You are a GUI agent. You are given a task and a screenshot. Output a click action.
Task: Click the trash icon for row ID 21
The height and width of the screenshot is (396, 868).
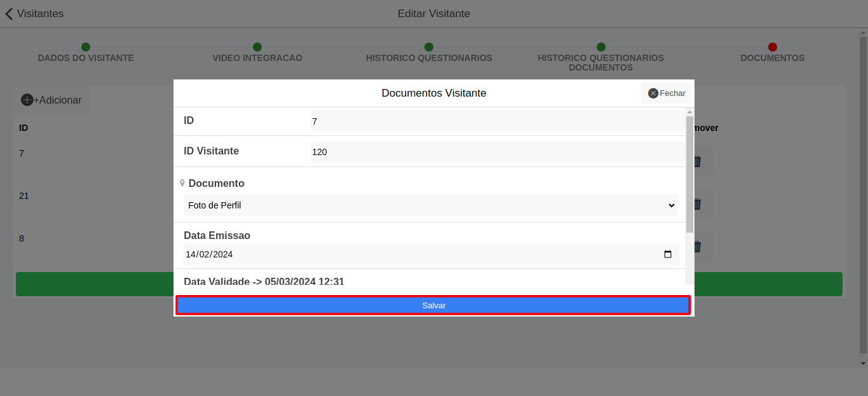[x=697, y=204]
